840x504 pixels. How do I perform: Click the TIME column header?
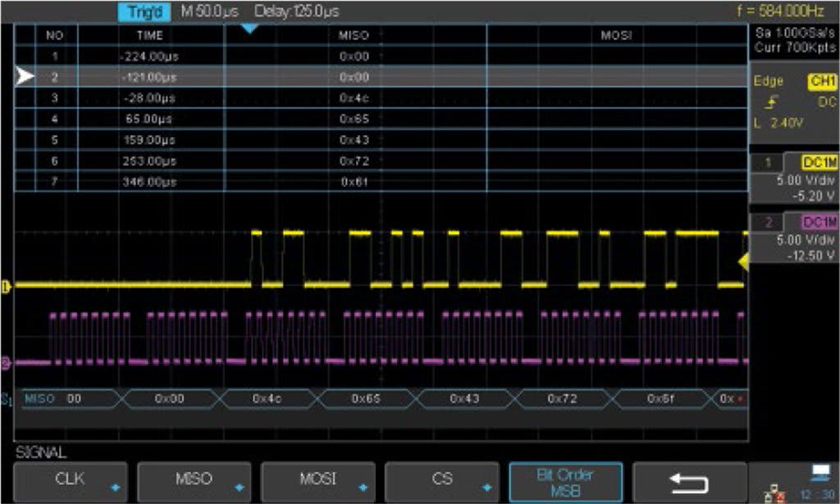(x=149, y=35)
